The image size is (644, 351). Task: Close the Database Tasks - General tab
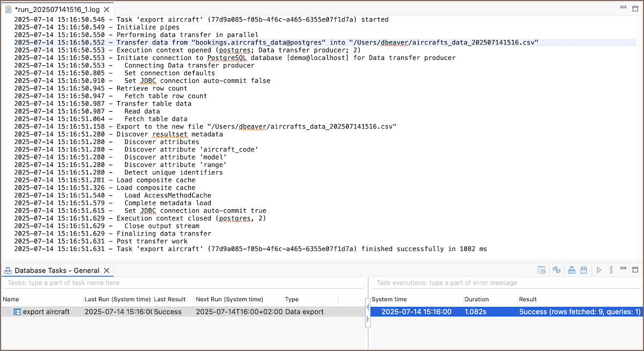[x=106, y=271]
